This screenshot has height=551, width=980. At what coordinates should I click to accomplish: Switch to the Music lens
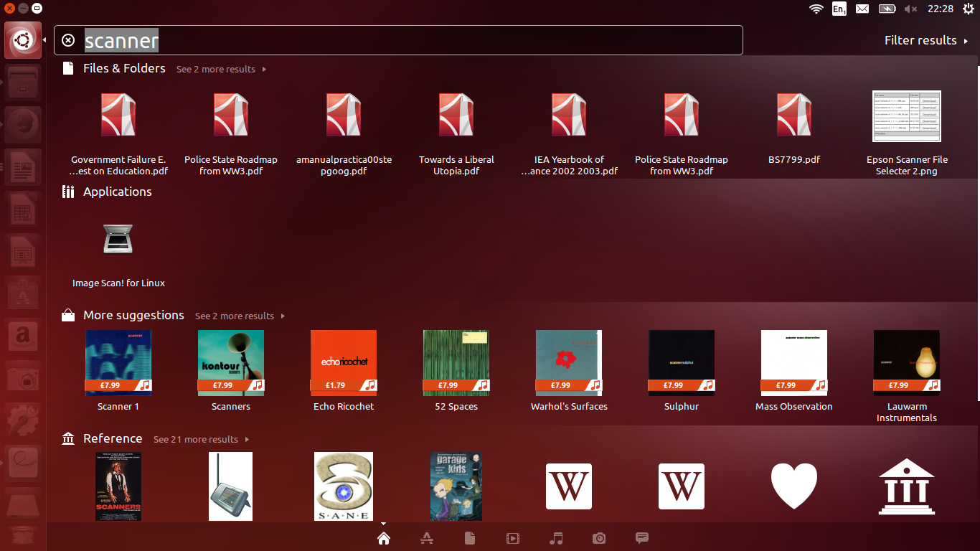pos(556,538)
